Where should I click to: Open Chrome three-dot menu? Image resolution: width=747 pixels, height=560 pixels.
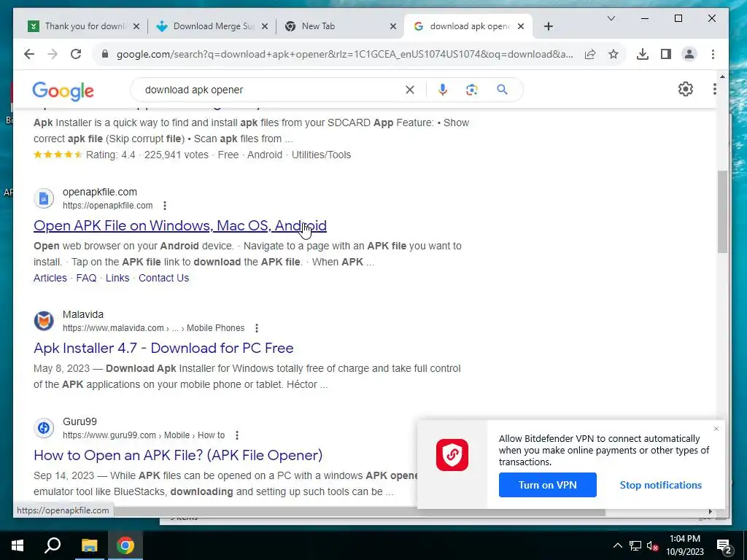click(x=713, y=54)
